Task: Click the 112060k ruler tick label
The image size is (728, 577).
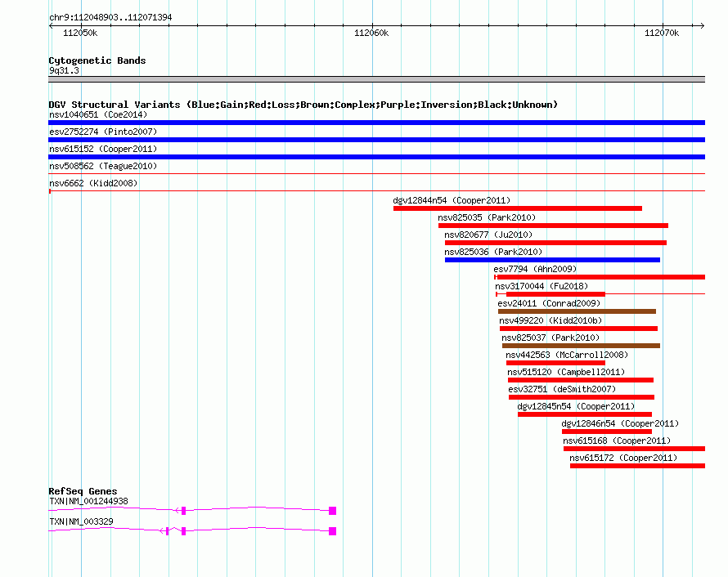Action: pos(371,33)
